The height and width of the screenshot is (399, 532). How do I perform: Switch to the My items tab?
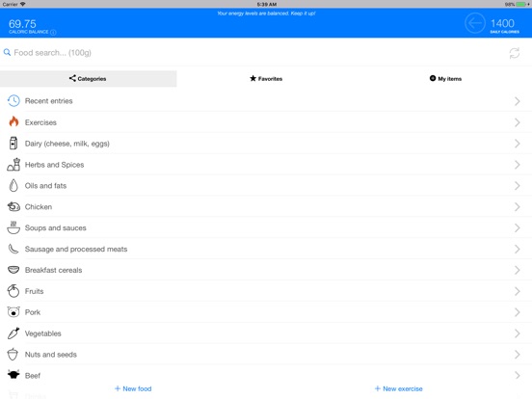(x=445, y=79)
